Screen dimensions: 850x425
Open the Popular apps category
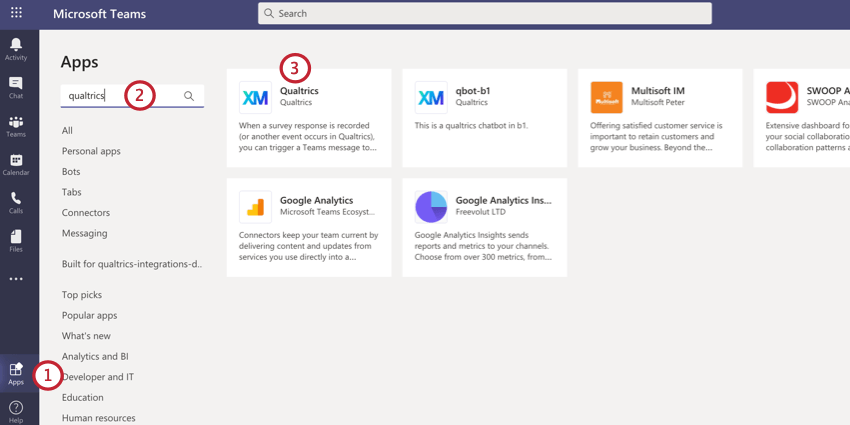(x=89, y=315)
